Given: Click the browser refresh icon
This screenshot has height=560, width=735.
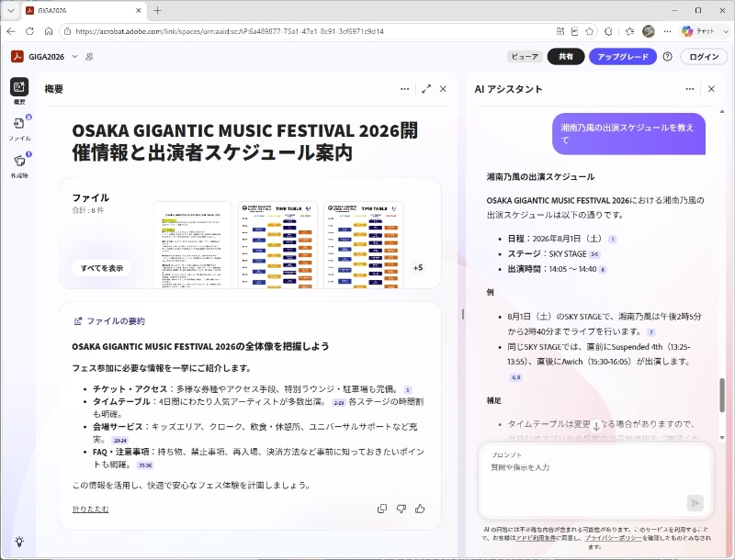Looking at the screenshot, I should 29,31.
